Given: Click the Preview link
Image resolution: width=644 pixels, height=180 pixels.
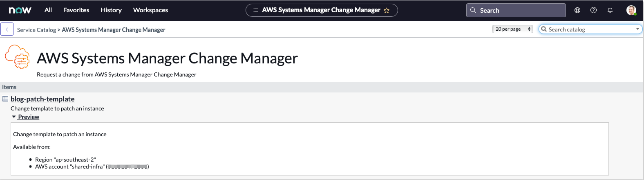Looking at the screenshot, I should click(x=29, y=117).
